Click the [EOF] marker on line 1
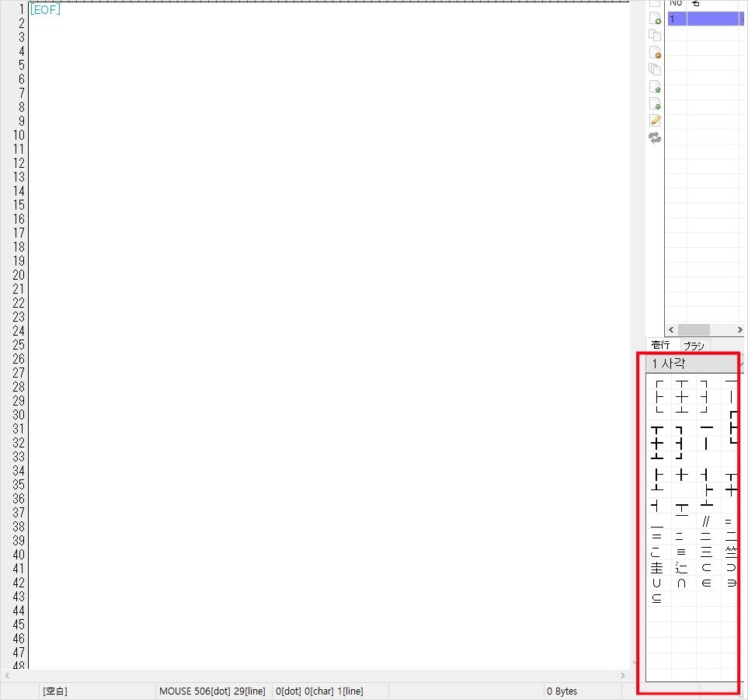748x700 pixels. tap(45, 10)
